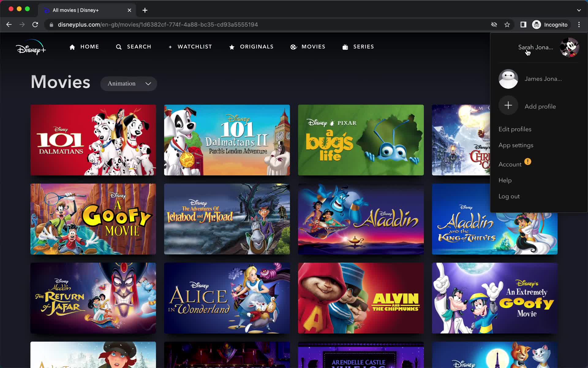Open Alvin and the Chipmunks
Image resolution: width=588 pixels, height=368 pixels.
pos(361,298)
